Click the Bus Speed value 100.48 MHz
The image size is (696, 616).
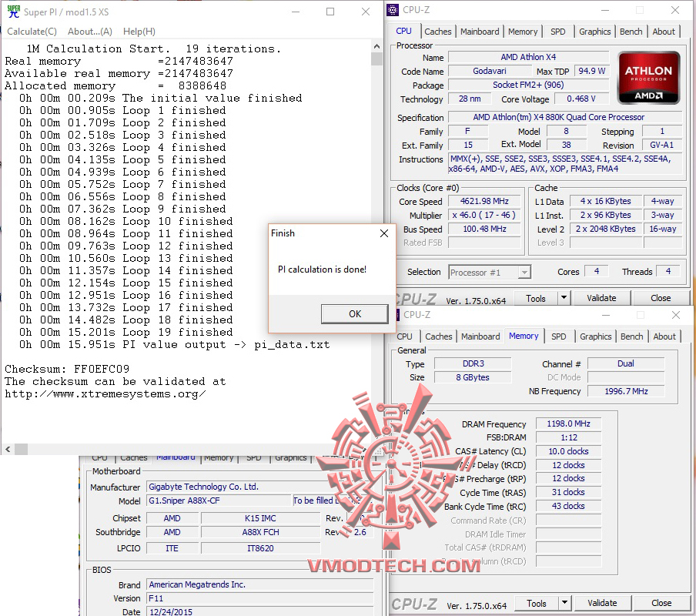484,229
